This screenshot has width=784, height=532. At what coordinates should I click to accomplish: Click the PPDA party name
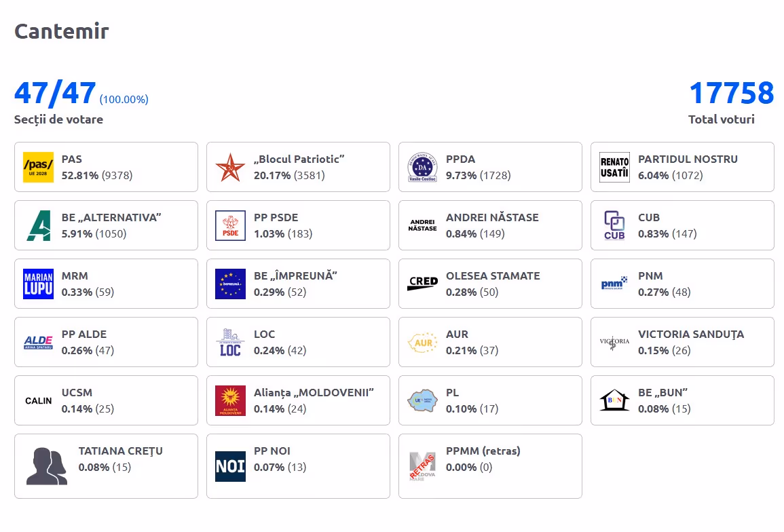point(460,159)
